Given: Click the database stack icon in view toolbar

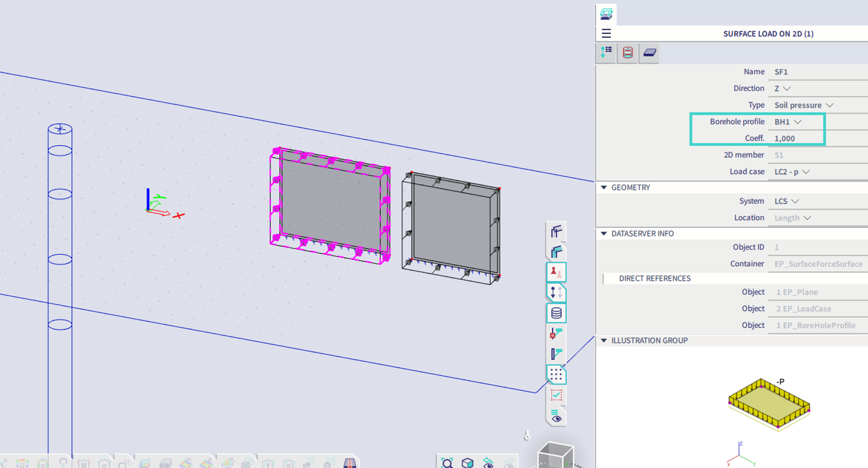Looking at the screenshot, I should pos(556,313).
